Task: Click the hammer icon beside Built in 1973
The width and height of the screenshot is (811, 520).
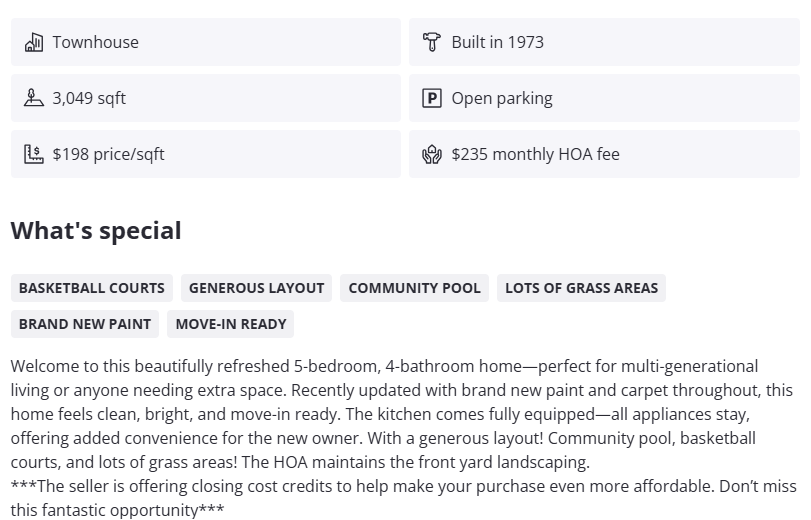Action: tap(432, 42)
